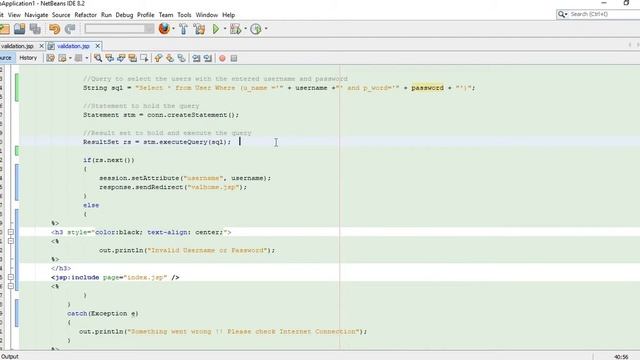
Task: Click the Last Edit editor icon
Action: (x=50, y=58)
